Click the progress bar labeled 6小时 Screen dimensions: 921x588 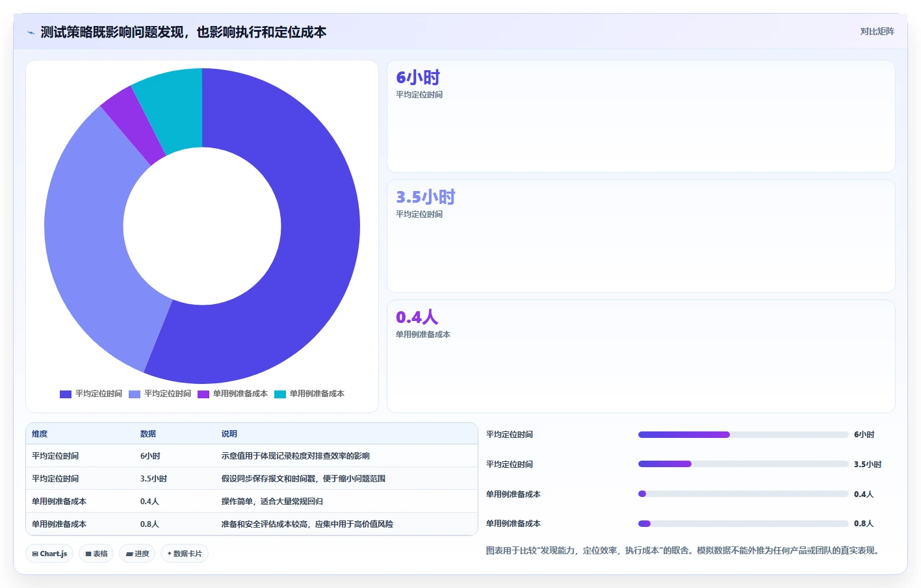click(x=744, y=435)
